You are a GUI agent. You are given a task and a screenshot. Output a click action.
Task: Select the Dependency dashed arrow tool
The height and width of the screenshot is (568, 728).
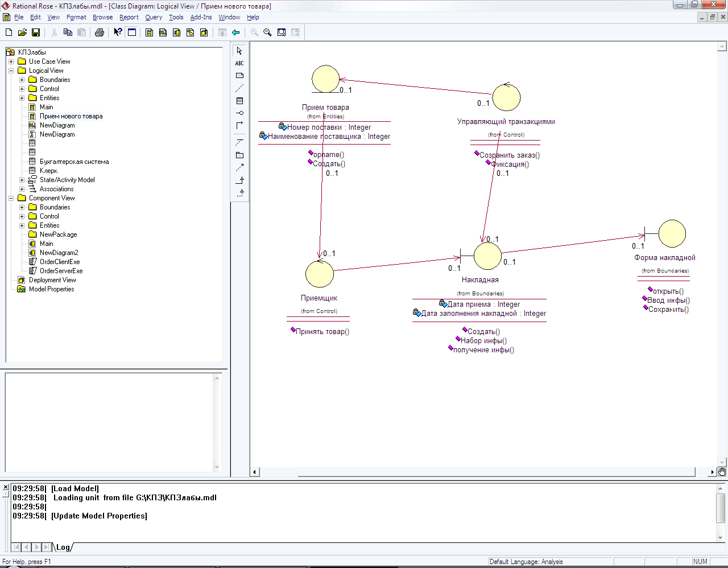(x=239, y=167)
